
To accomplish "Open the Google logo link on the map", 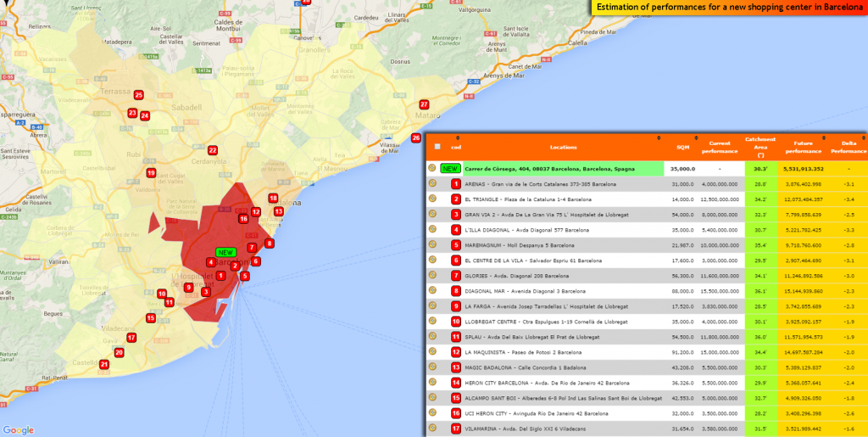I will [18, 430].
